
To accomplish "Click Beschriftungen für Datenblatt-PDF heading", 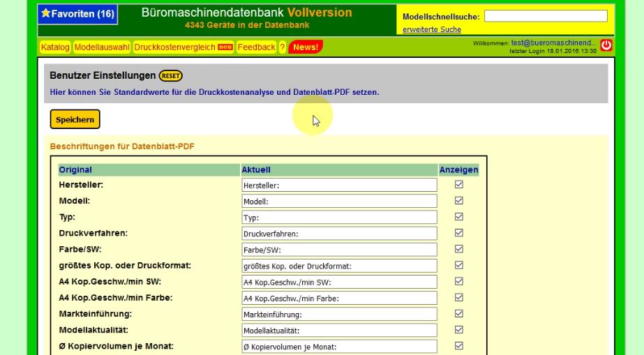I will pos(122,146).
